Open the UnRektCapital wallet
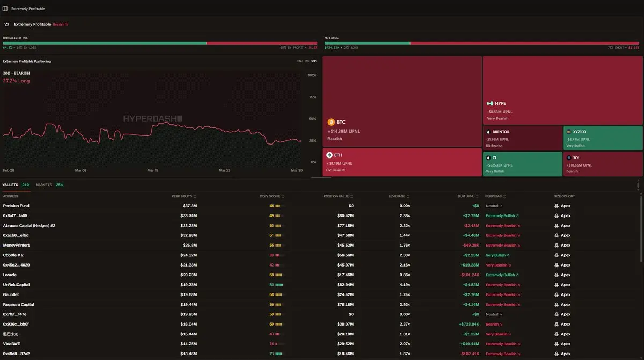644x360 pixels. (16, 285)
